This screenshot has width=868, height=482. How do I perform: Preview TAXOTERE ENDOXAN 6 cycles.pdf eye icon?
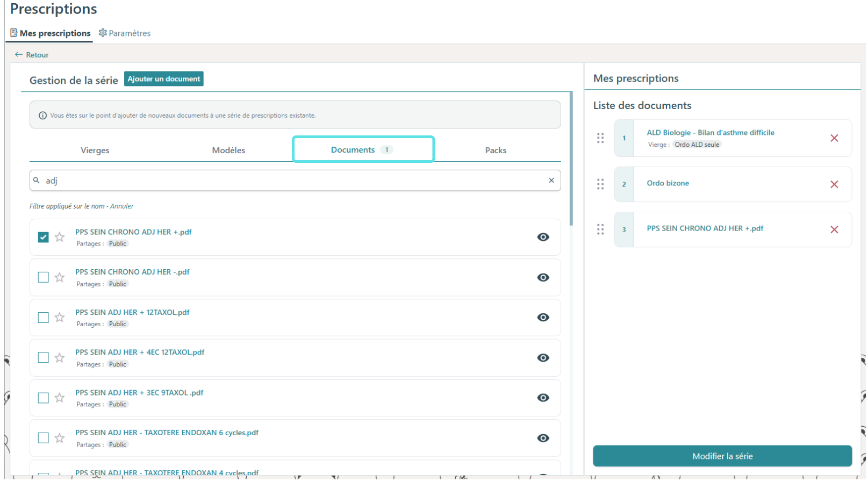[543, 438]
